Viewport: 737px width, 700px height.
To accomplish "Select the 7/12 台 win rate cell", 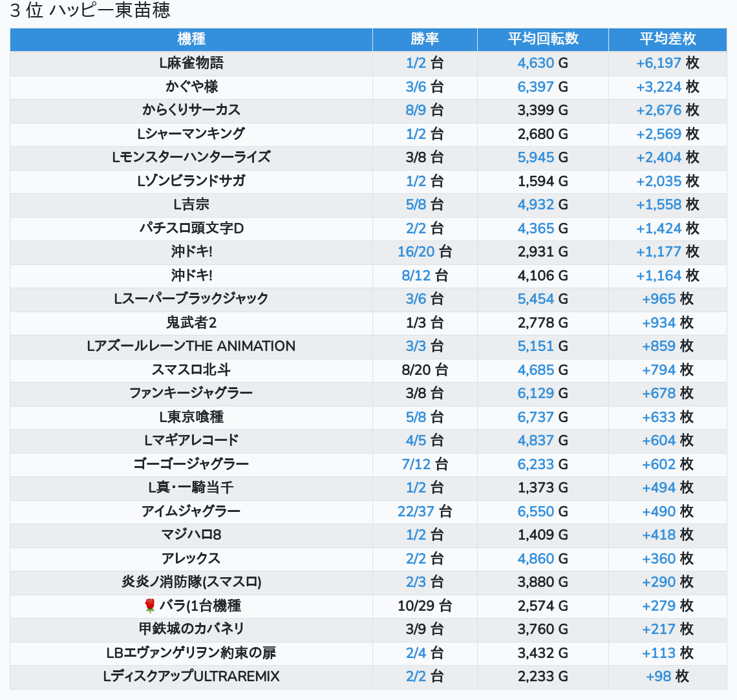I will coord(425,464).
